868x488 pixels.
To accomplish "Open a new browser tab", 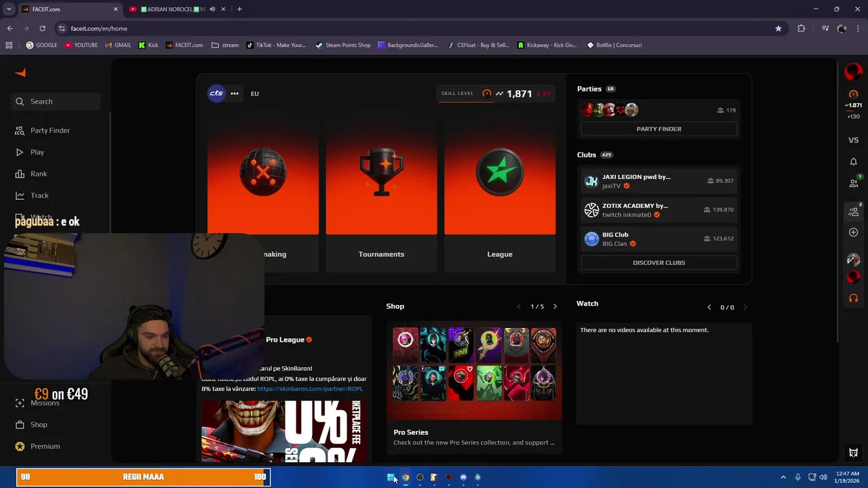I will coord(239,9).
